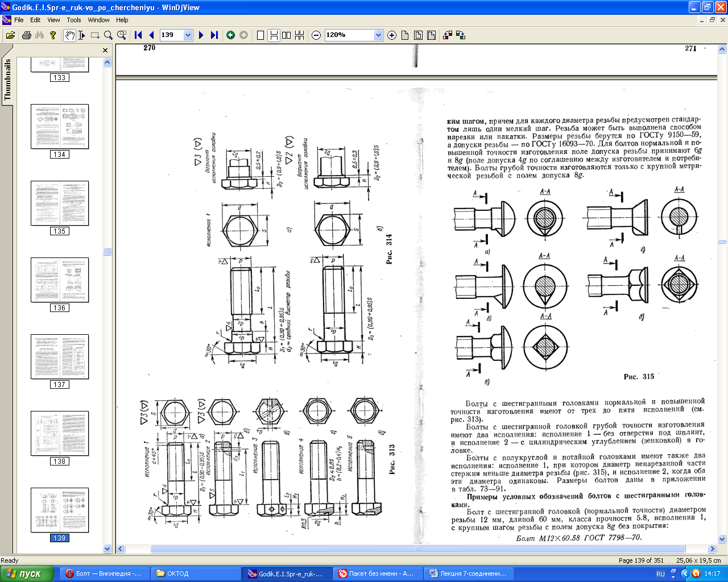Open the File menu
Viewport: 728px width, 582px height.
pyautogui.click(x=19, y=20)
